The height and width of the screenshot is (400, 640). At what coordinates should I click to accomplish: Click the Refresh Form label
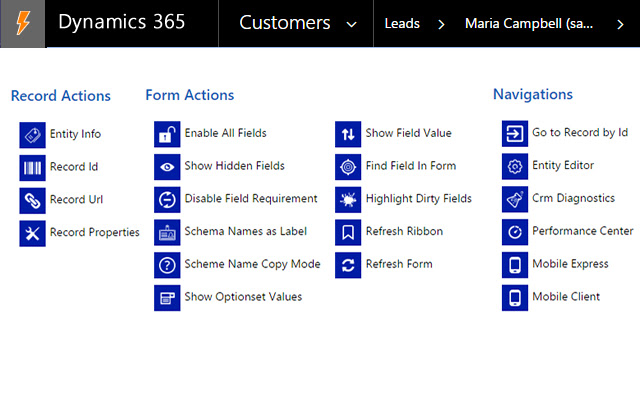click(x=399, y=264)
